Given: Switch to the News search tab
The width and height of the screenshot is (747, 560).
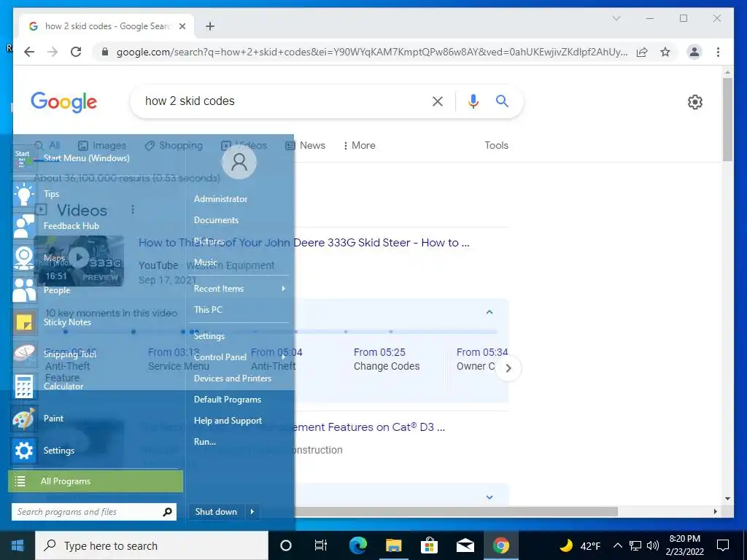Looking at the screenshot, I should (306, 145).
